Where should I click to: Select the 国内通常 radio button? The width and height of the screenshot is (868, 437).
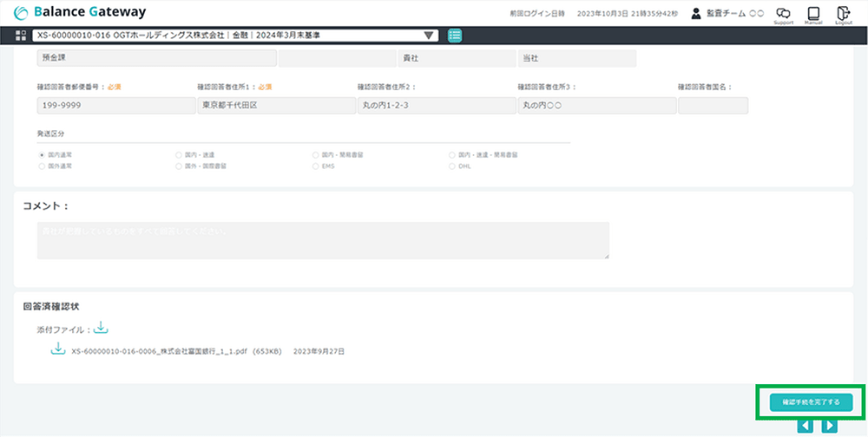(42, 153)
